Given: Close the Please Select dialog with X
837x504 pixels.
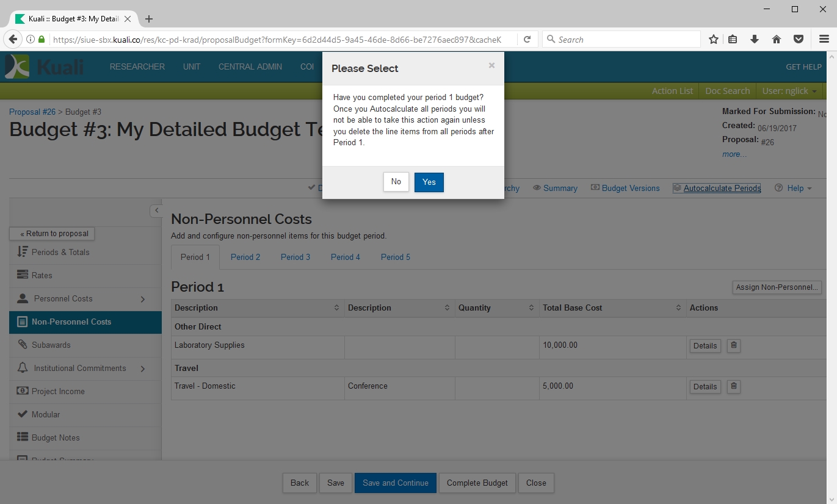Looking at the screenshot, I should click(x=491, y=65).
